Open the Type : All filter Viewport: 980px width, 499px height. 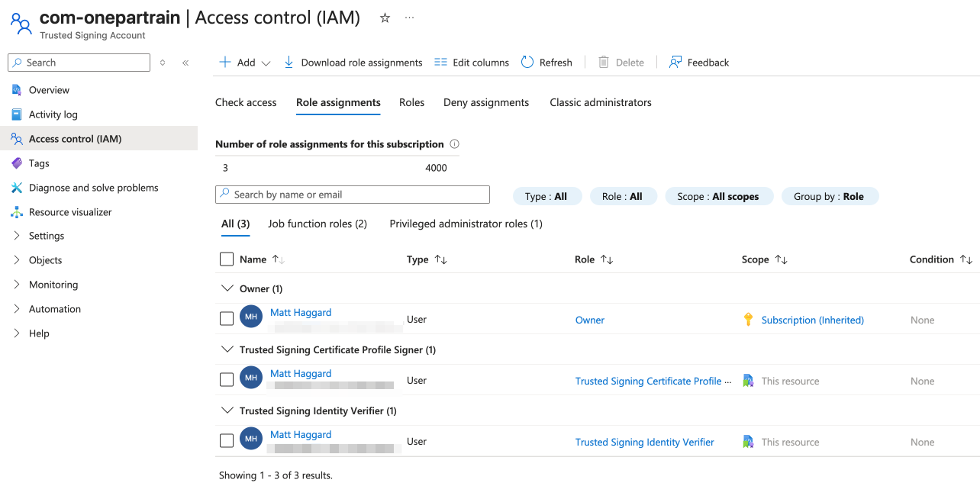point(546,196)
